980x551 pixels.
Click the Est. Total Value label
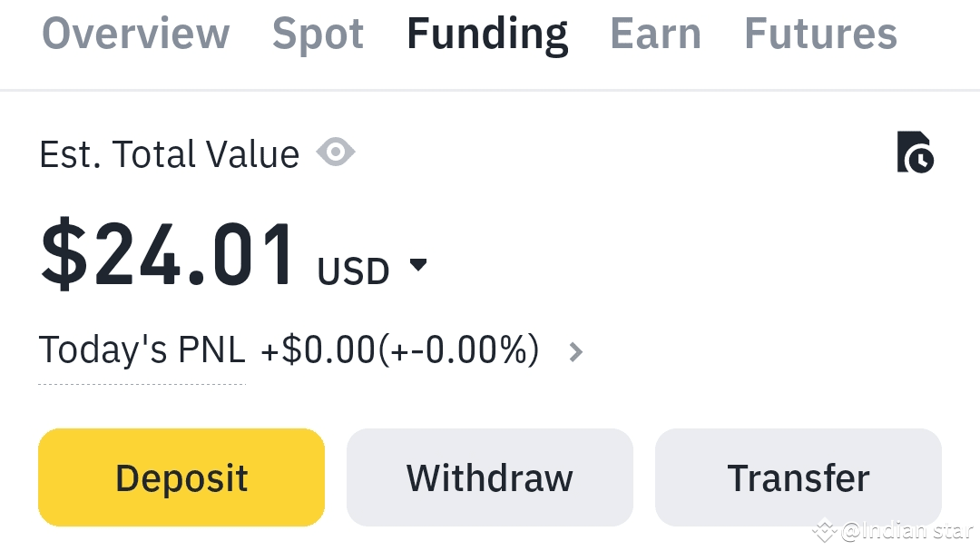[169, 154]
